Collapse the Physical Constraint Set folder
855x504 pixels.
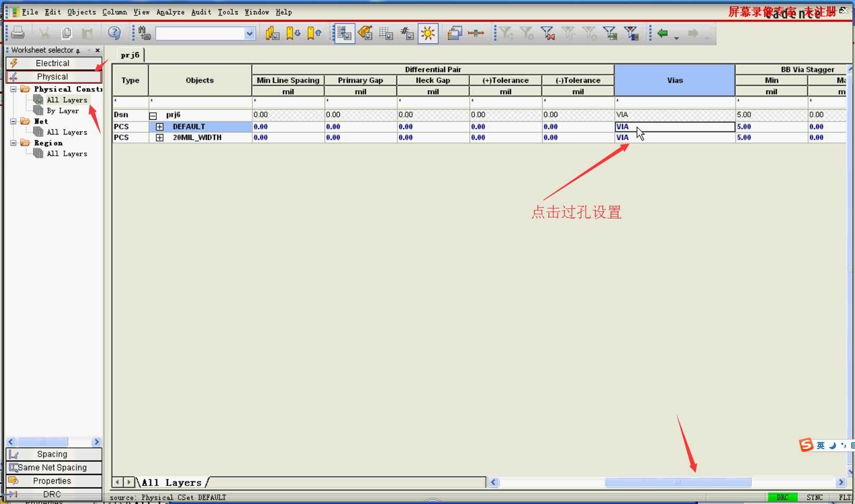(x=14, y=89)
